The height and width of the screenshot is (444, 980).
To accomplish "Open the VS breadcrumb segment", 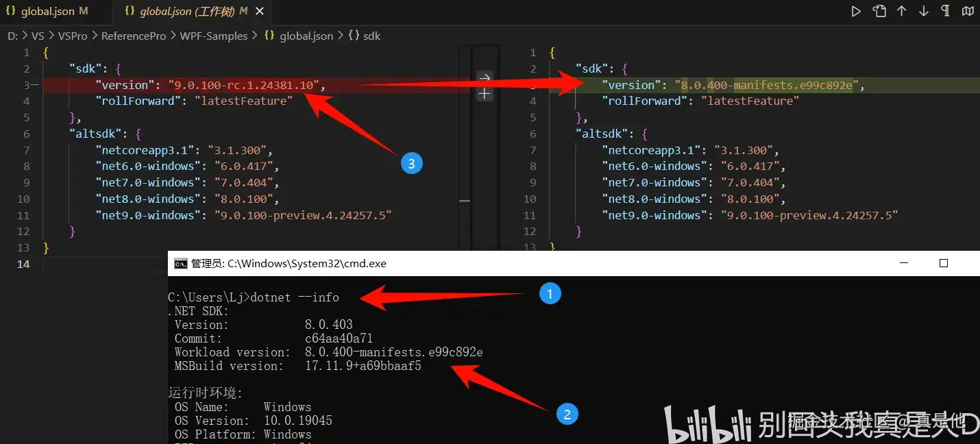I will 38,36.
